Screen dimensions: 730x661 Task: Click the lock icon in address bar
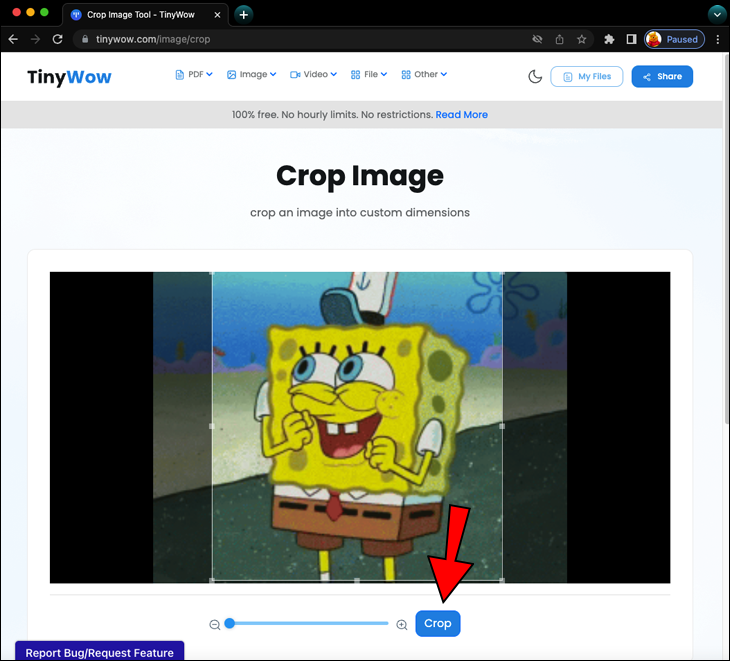click(x=85, y=40)
